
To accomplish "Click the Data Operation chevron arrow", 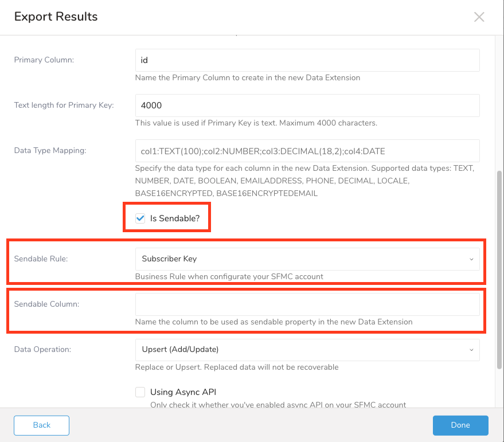I will tap(471, 350).
